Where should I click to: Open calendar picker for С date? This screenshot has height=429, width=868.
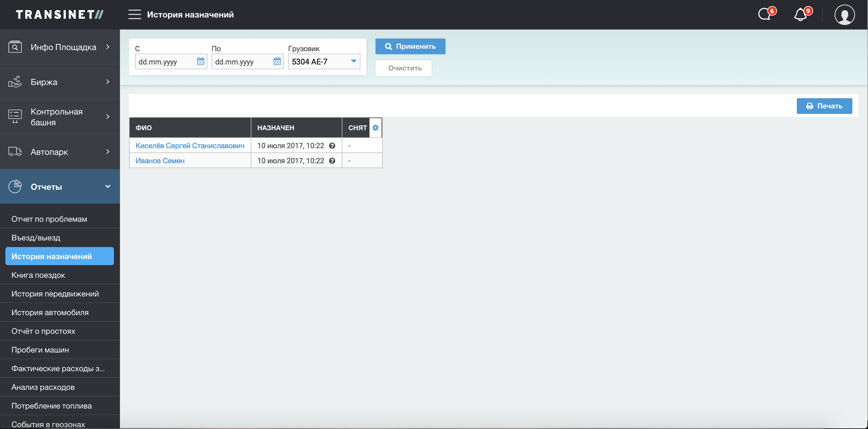coord(200,61)
